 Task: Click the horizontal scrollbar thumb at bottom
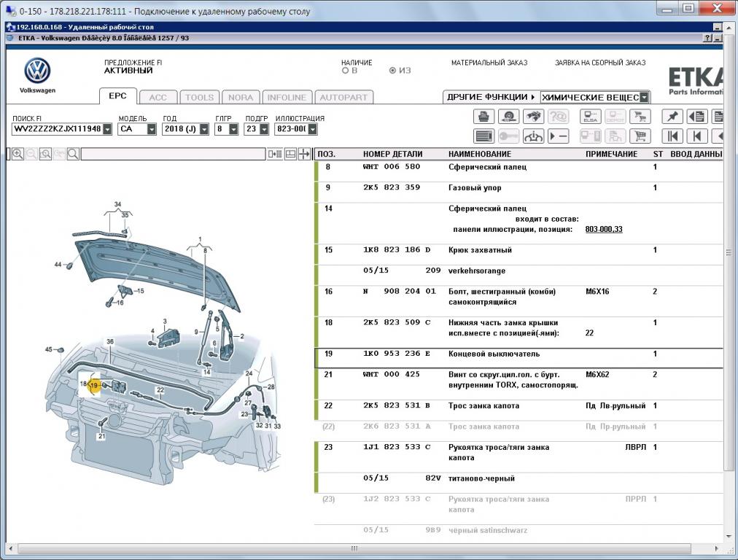tap(354, 548)
